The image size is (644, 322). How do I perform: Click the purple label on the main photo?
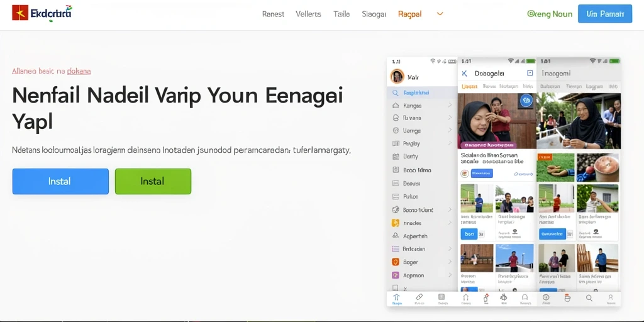488,145
